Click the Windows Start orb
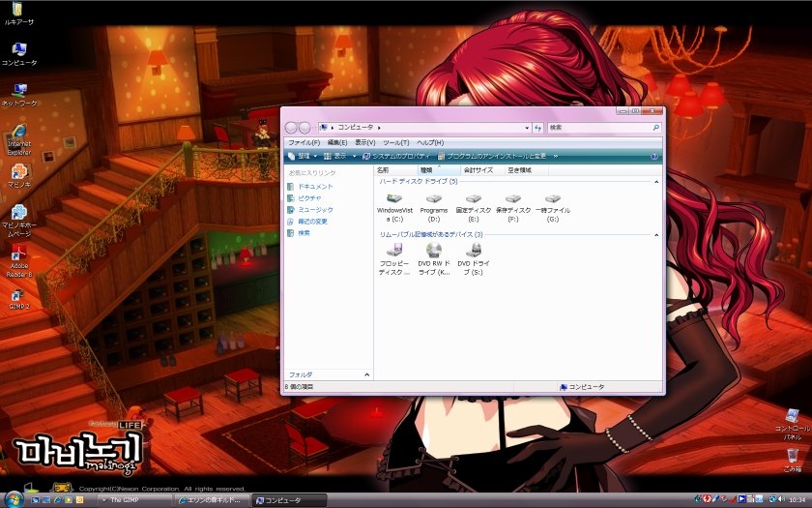 tap(14, 499)
